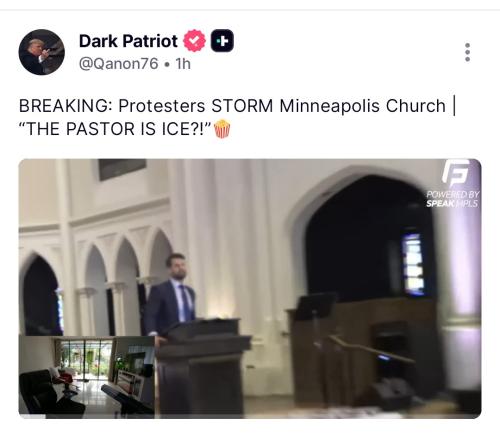Click "THE PASTOR IS ICE?!" quote text
Image resolution: width=500 pixels, height=437 pixels.
116,129
